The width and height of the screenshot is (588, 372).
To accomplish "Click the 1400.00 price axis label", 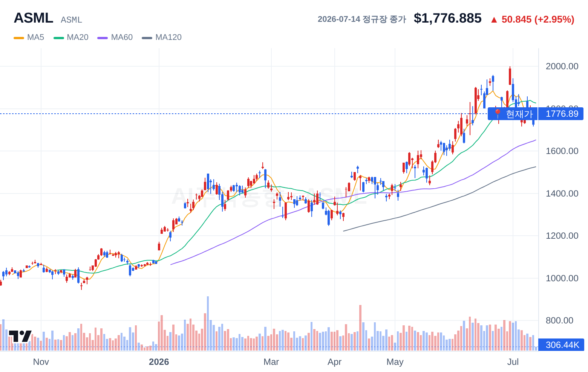I will (562, 194).
